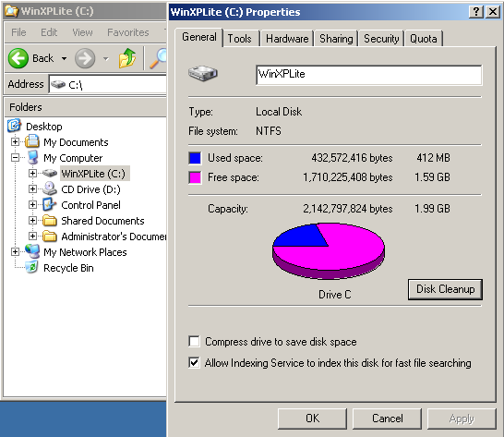Open the Favorites menu

(128, 32)
